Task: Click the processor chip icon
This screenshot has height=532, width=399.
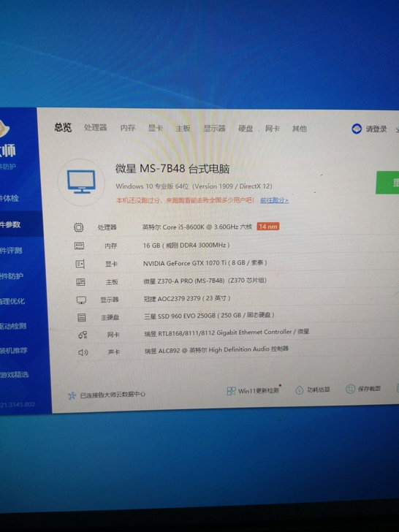Action: tap(79, 227)
